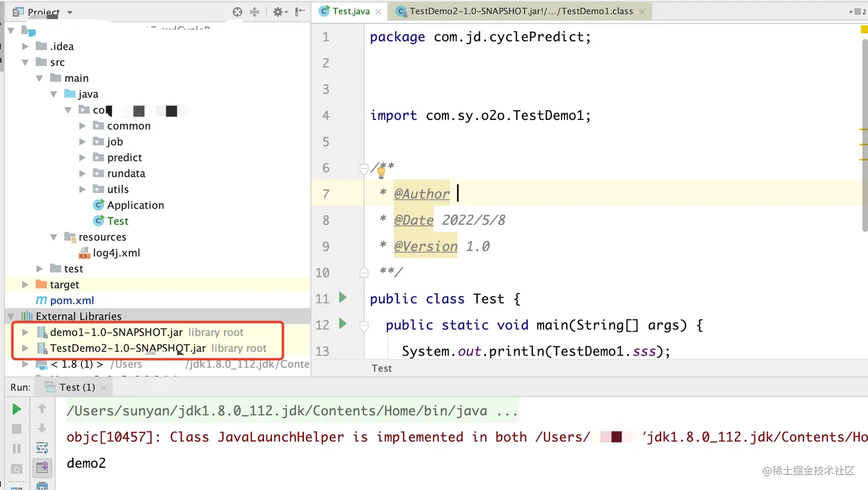Fold the Javadoc comment at line 6
The height and width of the screenshot is (490, 868).
pyautogui.click(x=364, y=168)
